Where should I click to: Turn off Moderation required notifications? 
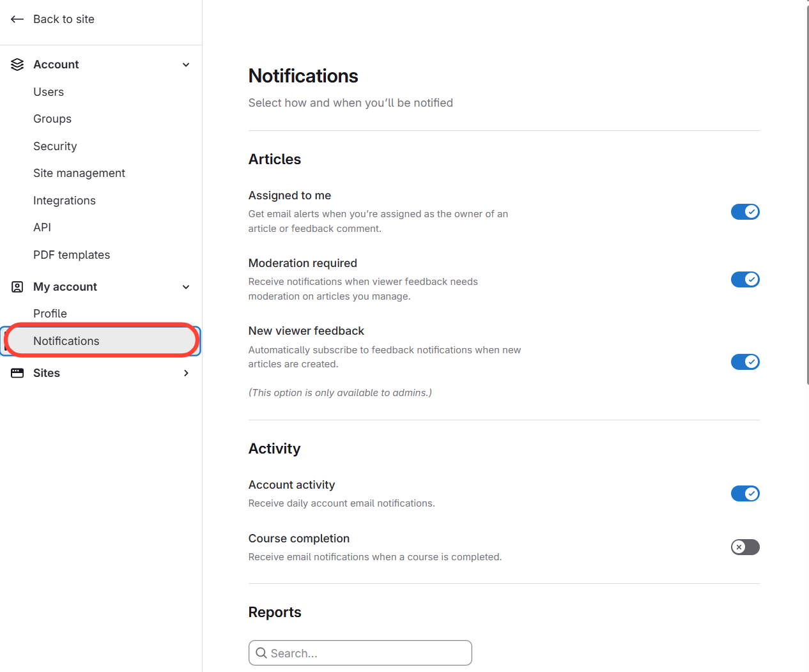[x=744, y=279]
